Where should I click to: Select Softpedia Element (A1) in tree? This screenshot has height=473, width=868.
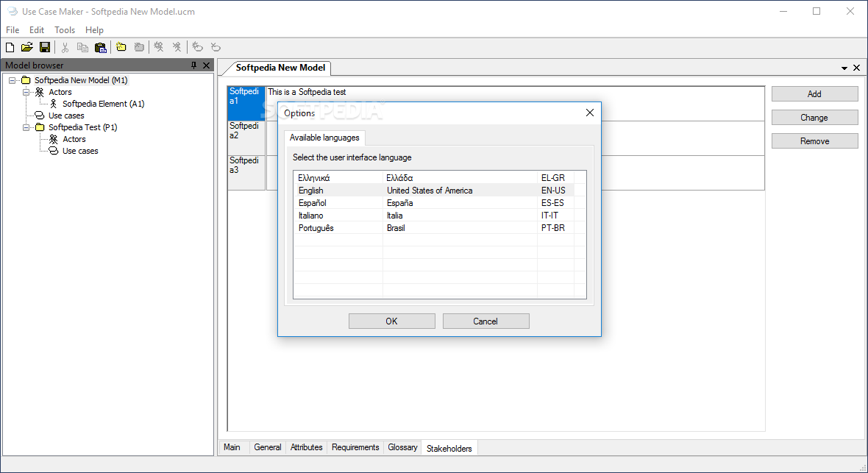[104, 104]
